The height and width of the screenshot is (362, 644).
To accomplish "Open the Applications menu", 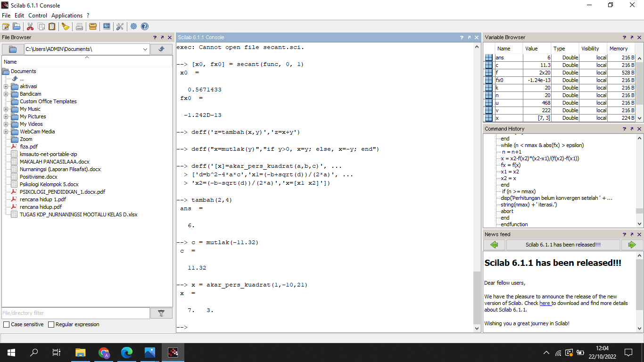I will click(x=67, y=16).
